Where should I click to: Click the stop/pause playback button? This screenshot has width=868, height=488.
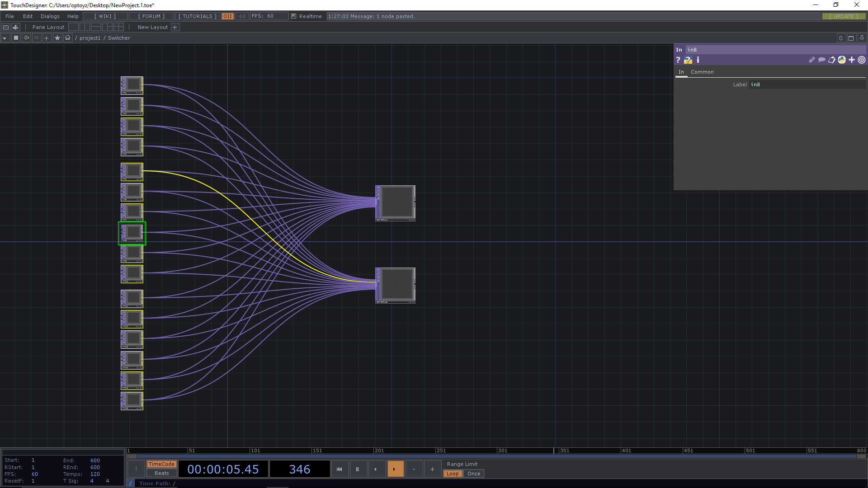pyautogui.click(x=357, y=469)
